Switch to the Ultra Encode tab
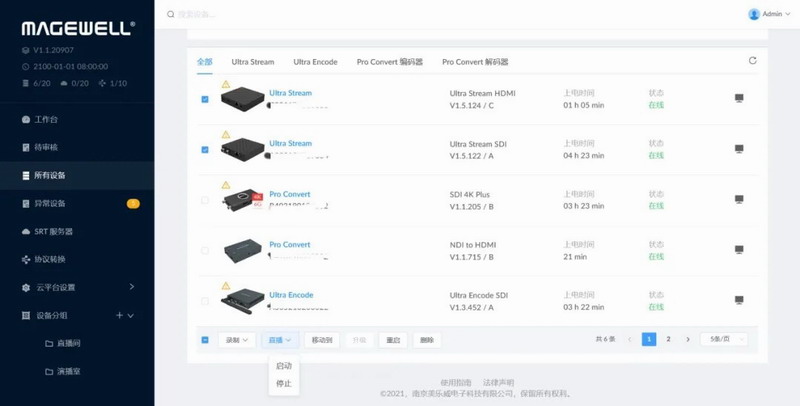The image size is (800, 406). [315, 62]
